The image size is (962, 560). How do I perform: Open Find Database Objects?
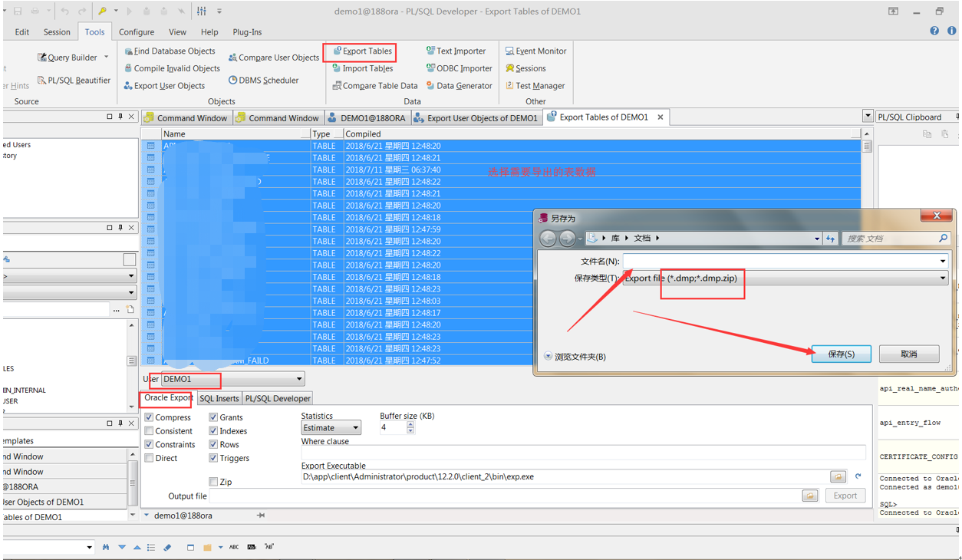pos(170,51)
